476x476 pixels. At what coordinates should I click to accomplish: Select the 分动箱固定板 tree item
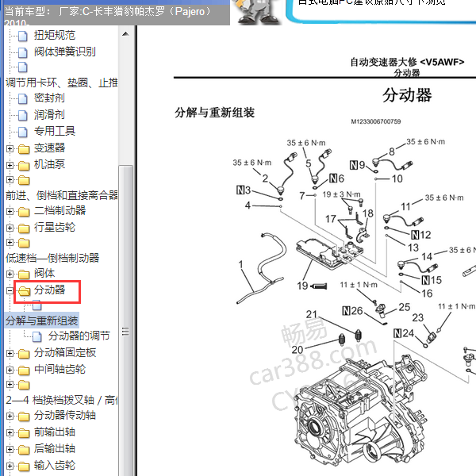[65, 352]
